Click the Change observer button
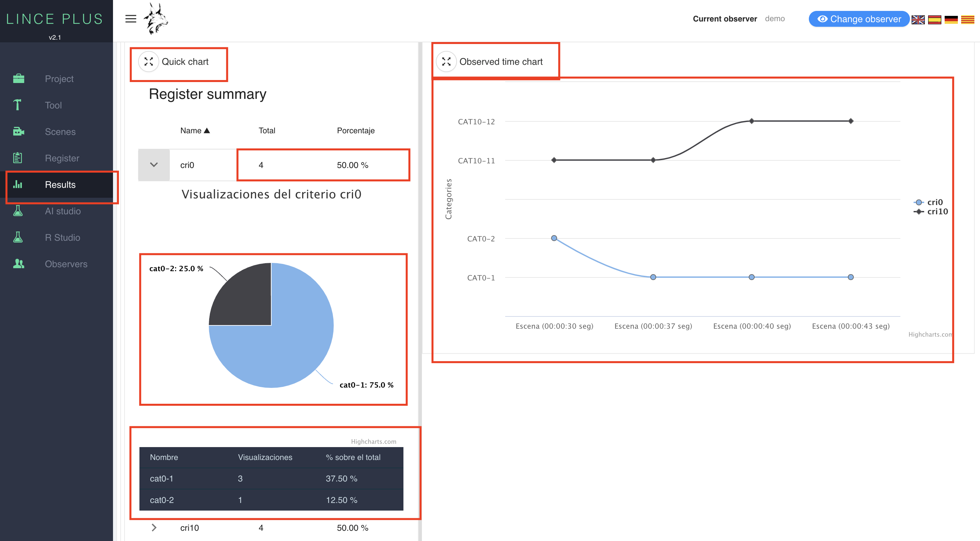Viewport: 980px width, 541px height. (859, 19)
